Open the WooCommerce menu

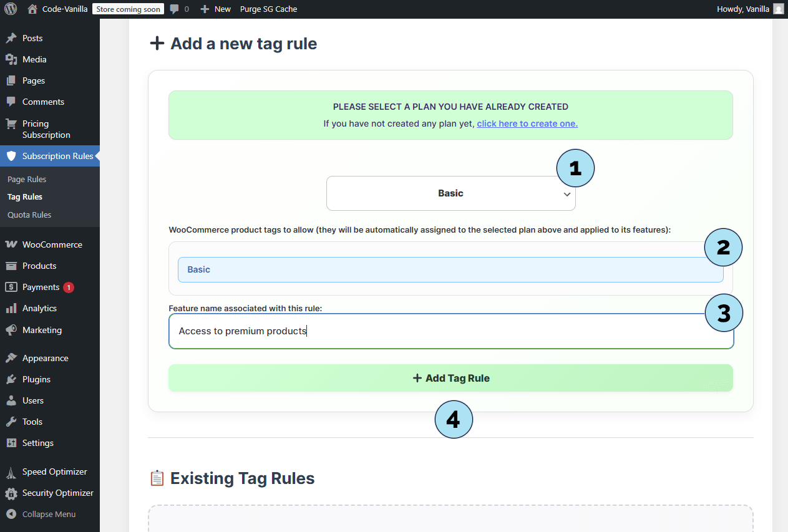point(52,244)
